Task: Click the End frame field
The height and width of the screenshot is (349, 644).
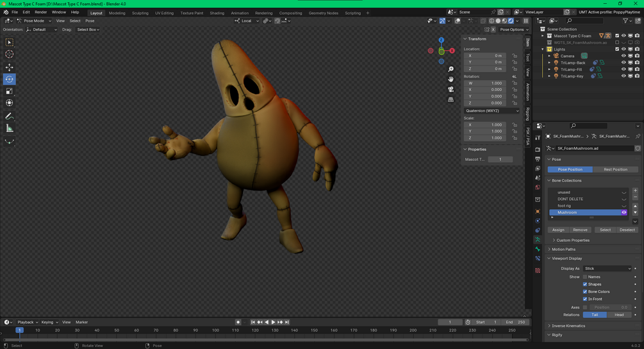Action: [516, 322]
